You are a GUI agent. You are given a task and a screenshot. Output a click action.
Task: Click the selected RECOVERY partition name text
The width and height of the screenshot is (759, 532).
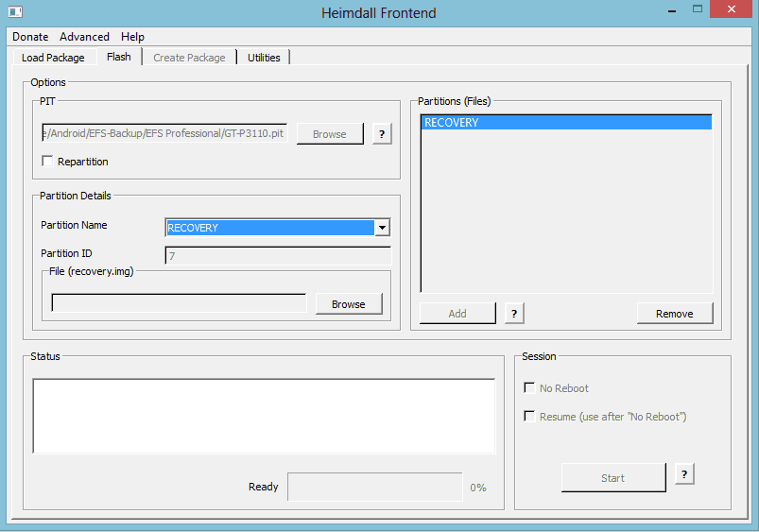pyautogui.click(x=193, y=228)
